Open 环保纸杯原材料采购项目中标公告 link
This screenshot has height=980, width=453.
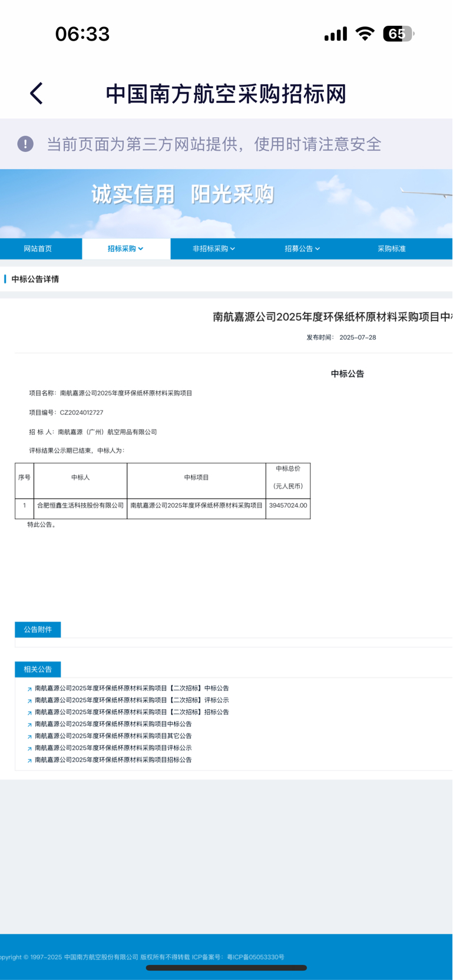[113, 724]
